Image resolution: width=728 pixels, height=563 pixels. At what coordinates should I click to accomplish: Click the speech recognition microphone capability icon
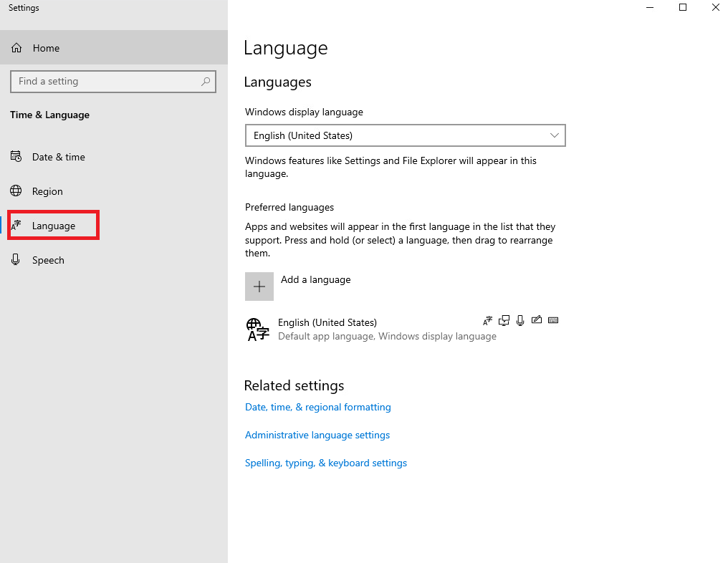point(520,320)
